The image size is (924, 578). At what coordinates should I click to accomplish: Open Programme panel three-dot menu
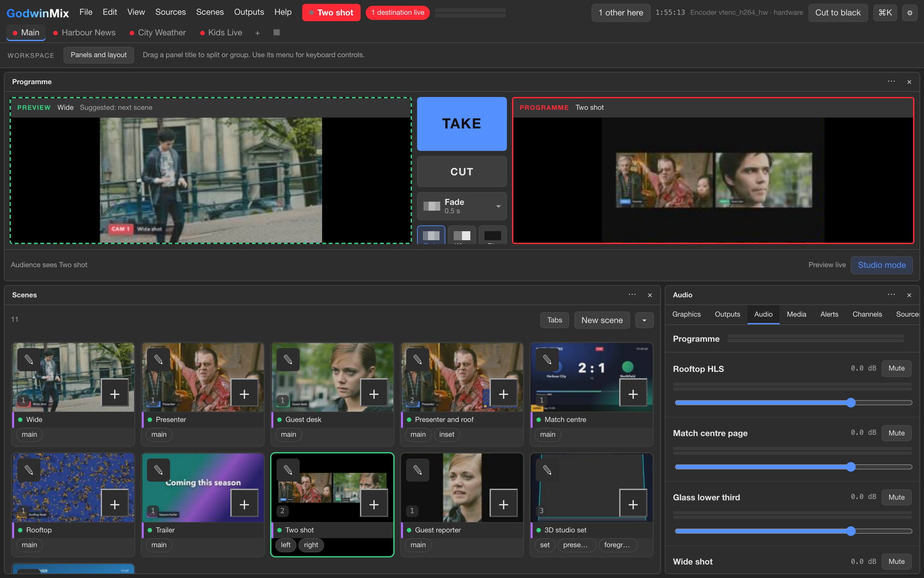click(892, 82)
